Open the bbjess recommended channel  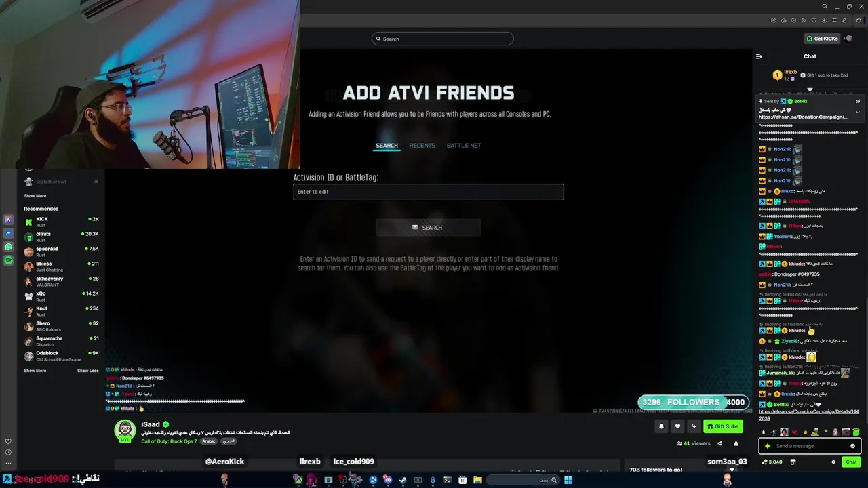(x=61, y=266)
